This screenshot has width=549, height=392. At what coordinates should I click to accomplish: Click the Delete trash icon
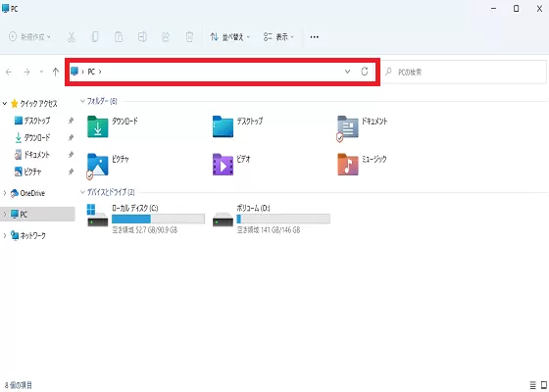(x=189, y=37)
